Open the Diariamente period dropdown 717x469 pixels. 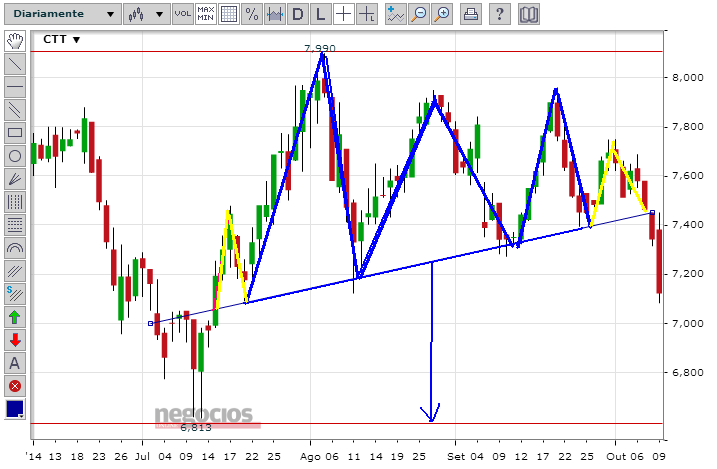(x=63, y=14)
